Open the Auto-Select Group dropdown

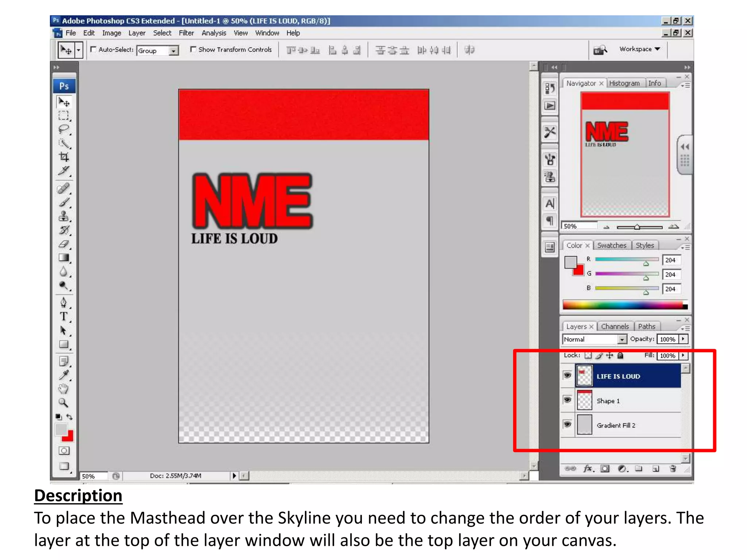click(x=174, y=51)
